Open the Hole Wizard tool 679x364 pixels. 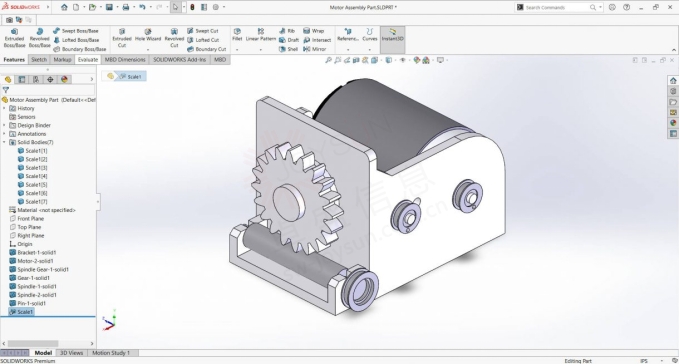pyautogui.click(x=148, y=35)
